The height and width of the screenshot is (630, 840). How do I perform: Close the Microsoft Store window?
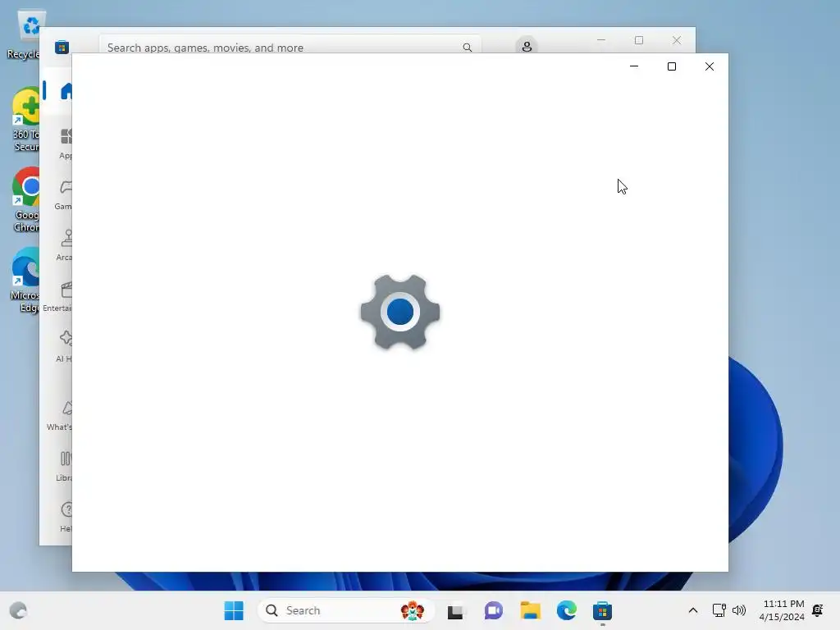pyautogui.click(x=677, y=40)
